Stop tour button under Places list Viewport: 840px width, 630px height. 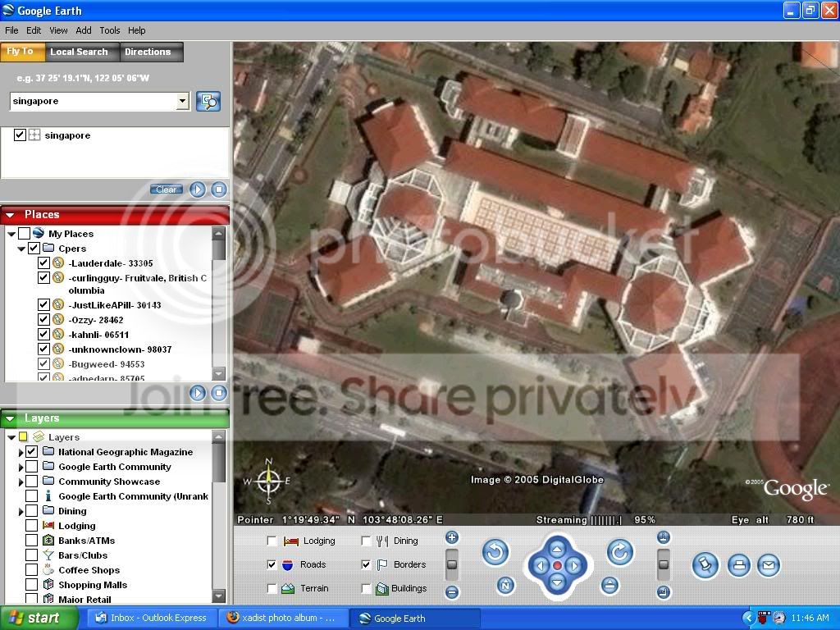(x=218, y=393)
